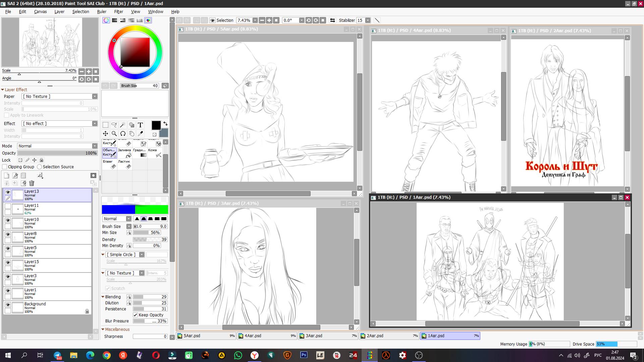The height and width of the screenshot is (362, 644).
Task: Zoom out with the toolbar minus button
Action: (262, 20)
